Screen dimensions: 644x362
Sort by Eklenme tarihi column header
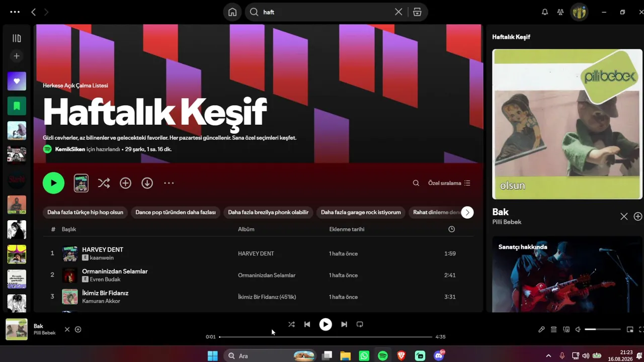tap(347, 229)
